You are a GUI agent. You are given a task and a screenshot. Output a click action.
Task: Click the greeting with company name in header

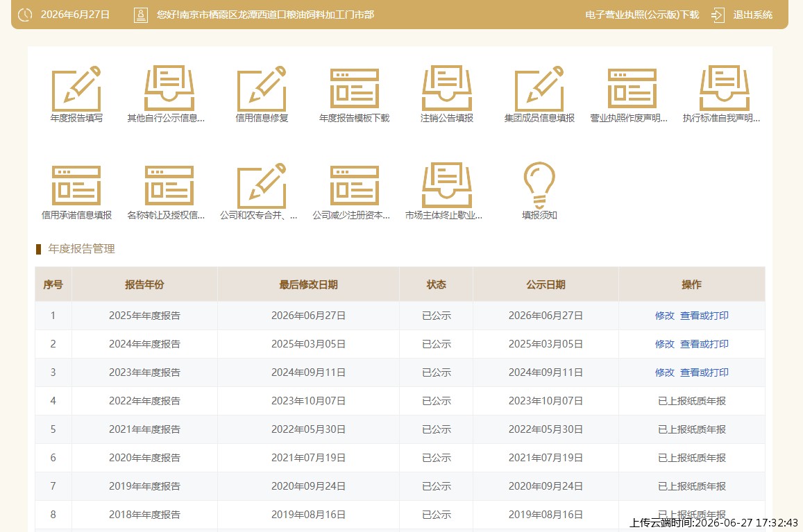[x=265, y=15]
